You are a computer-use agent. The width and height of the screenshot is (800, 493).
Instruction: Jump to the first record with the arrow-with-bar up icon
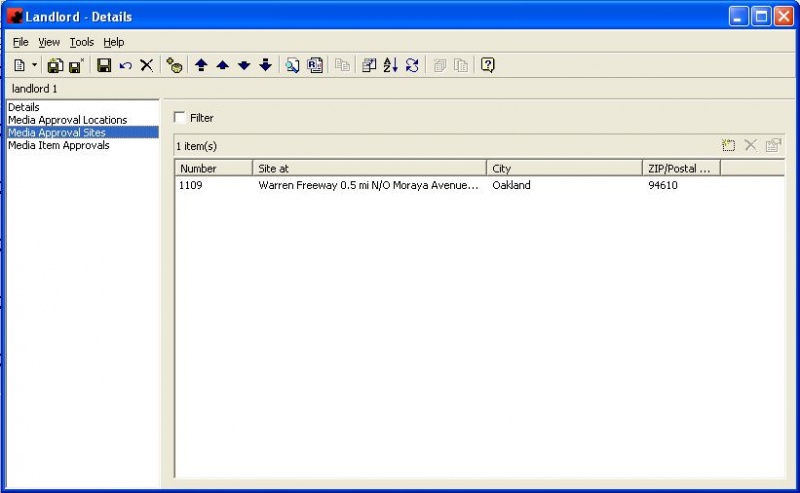click(x=201, y=65)
